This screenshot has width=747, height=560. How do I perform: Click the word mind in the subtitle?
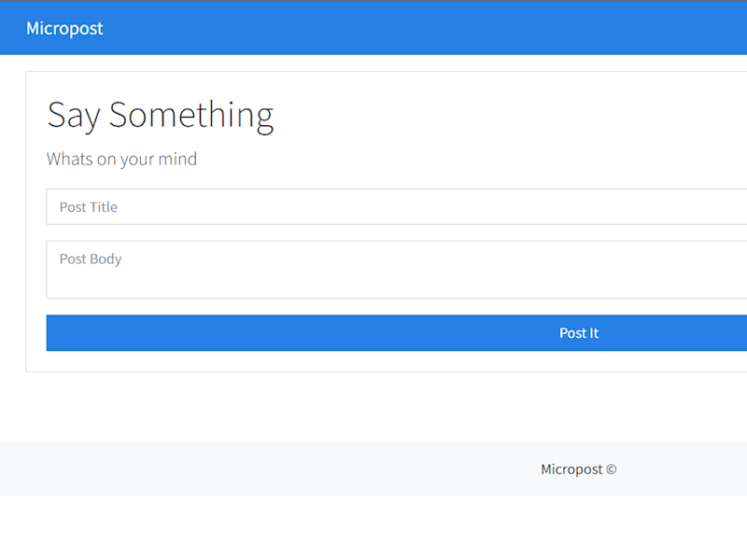[177, 159]
